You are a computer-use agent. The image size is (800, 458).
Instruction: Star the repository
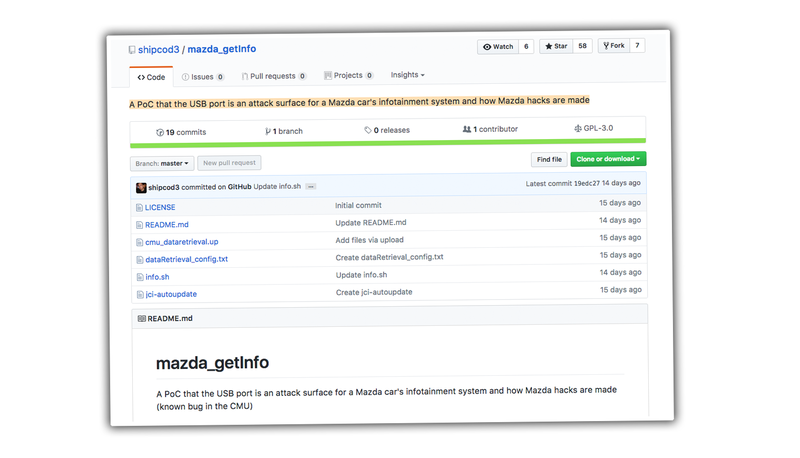coord(556,46)
